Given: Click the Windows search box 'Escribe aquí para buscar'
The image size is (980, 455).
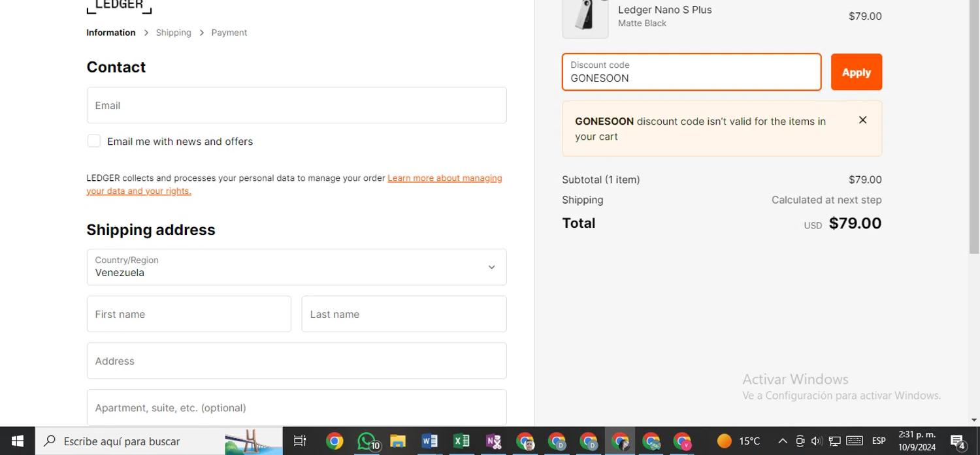Looking at the screenshot, I should [159, 441].
